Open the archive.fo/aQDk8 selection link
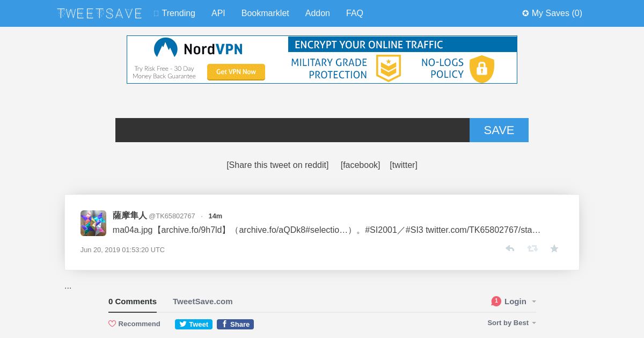 pyautogui.click(x=294, y=230)
